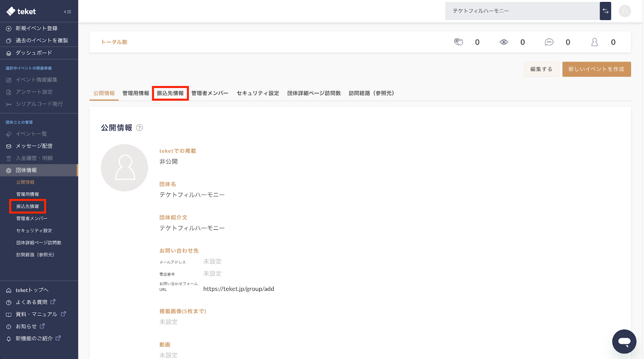Screen dimensions: 644x359
Task: Open the organization selector field テケトフィルハーモニー
Action: [522, 11]
